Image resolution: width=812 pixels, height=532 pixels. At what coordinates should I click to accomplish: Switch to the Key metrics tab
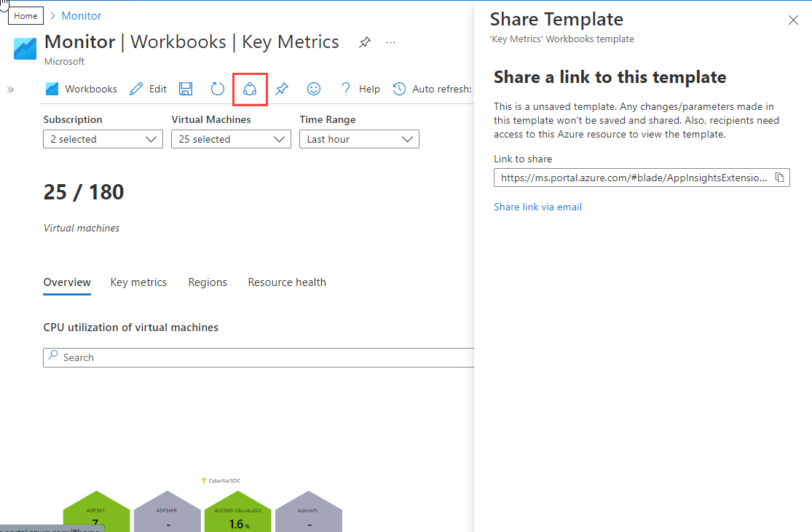click(x=138, y=282)
